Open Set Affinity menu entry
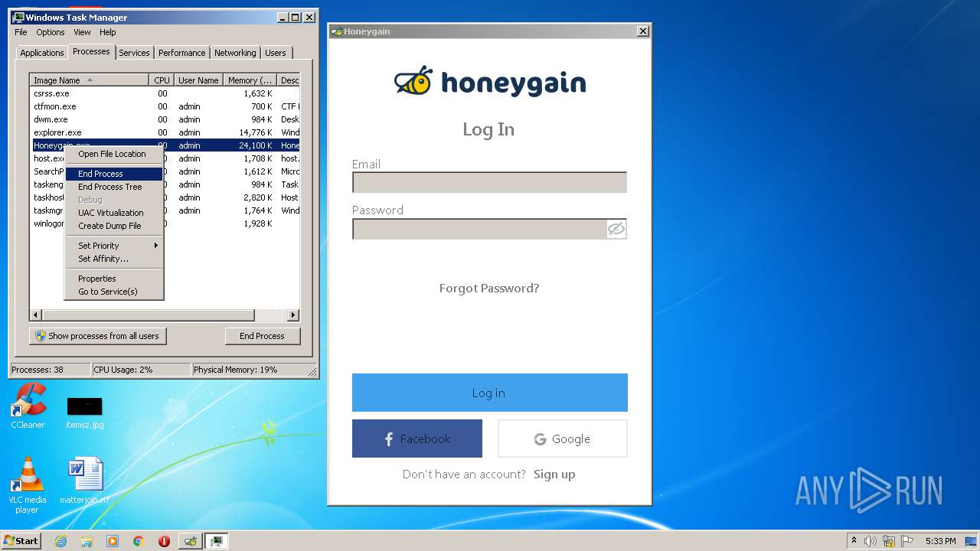Image resolution: width=980 pixels, height=551 pixels. (114, 259)
